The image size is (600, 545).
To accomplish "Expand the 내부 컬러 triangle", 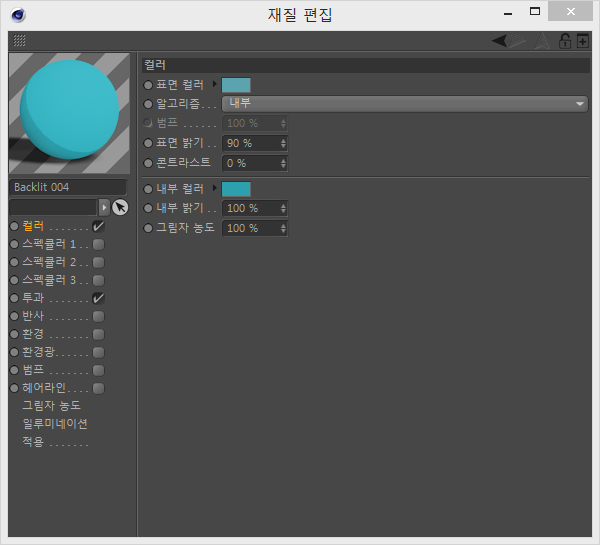I will [215, 188].
